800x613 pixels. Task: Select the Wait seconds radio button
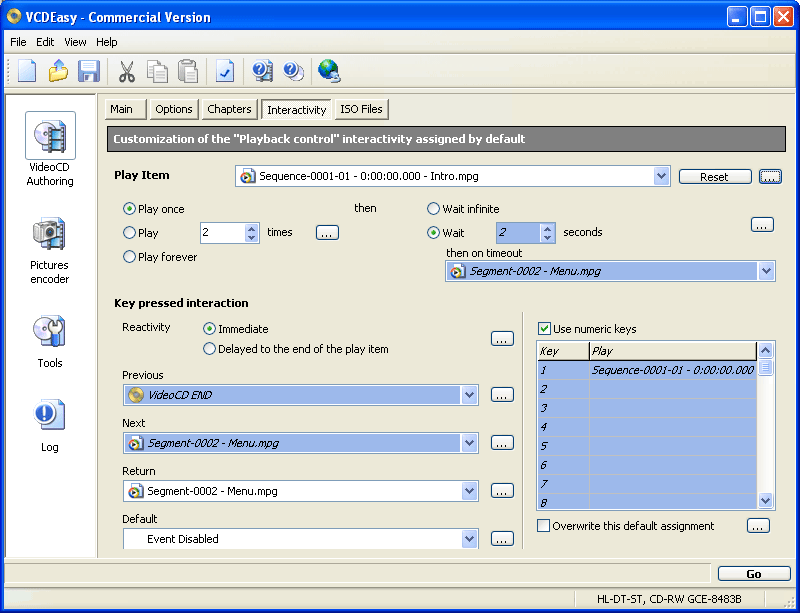point(433,233)
